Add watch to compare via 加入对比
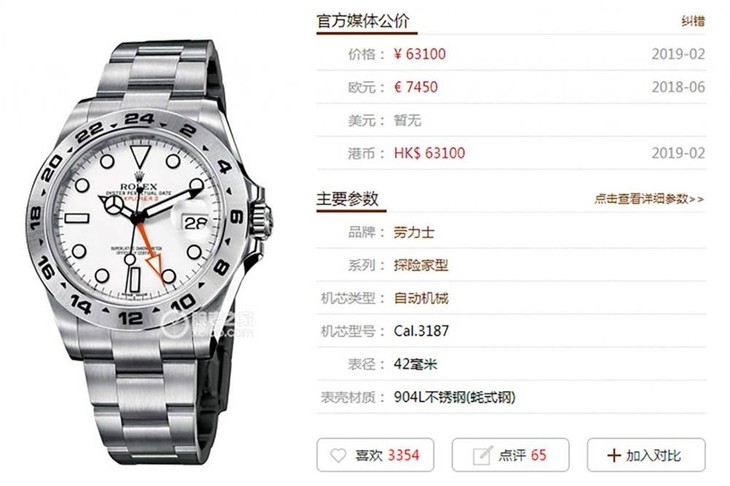Image resolution: width=730 pixels, height=486 pixels. [646, 455]
